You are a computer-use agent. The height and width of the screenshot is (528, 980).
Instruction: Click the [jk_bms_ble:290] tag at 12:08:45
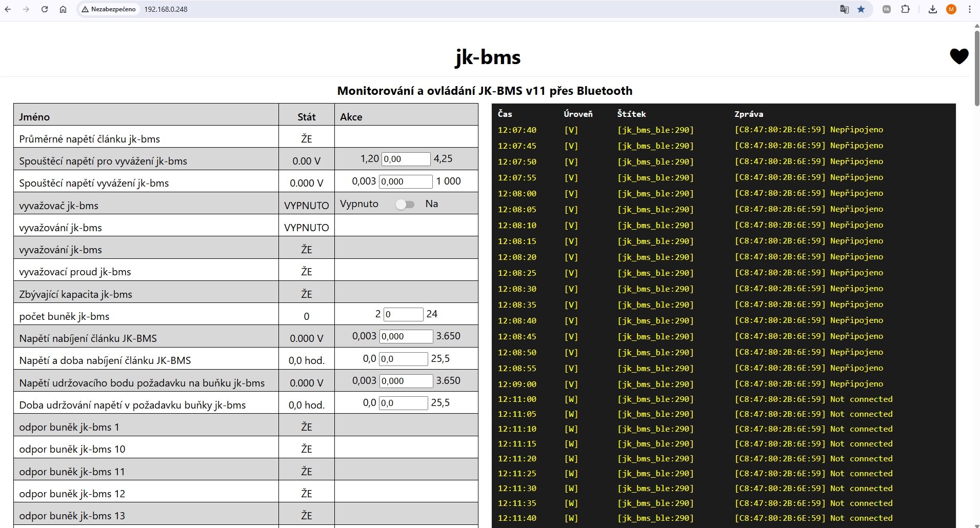(655, 336)
